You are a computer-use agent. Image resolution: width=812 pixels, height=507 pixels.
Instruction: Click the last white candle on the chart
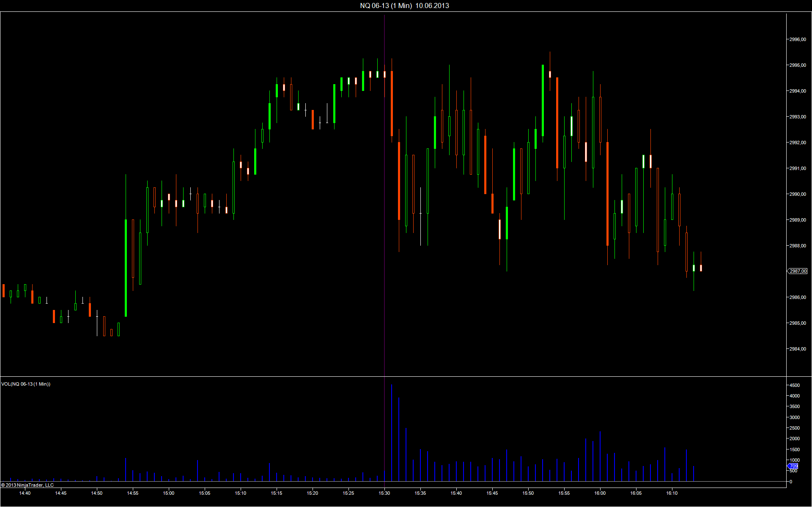pyautogui.click(x=701, y=268)
